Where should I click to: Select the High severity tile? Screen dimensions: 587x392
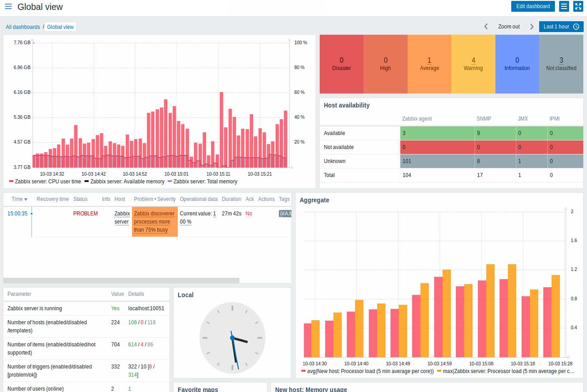click(386, 64)
